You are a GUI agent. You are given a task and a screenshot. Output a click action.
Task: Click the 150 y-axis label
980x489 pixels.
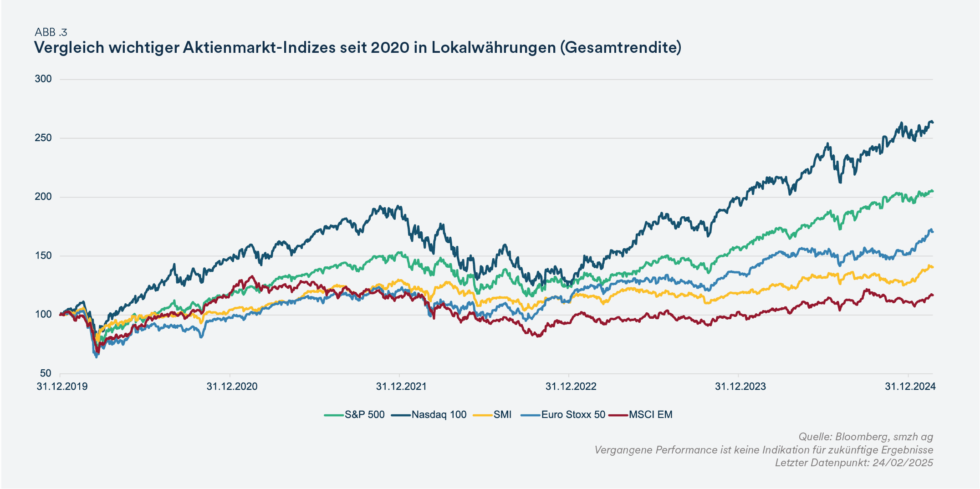click(x=43, y=255)
